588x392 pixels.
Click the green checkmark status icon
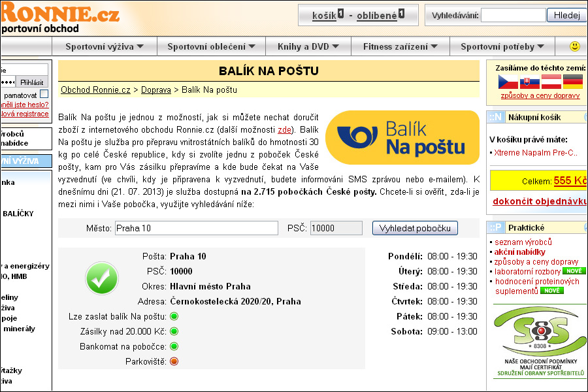pyautogui.click(x=102, y=278)
